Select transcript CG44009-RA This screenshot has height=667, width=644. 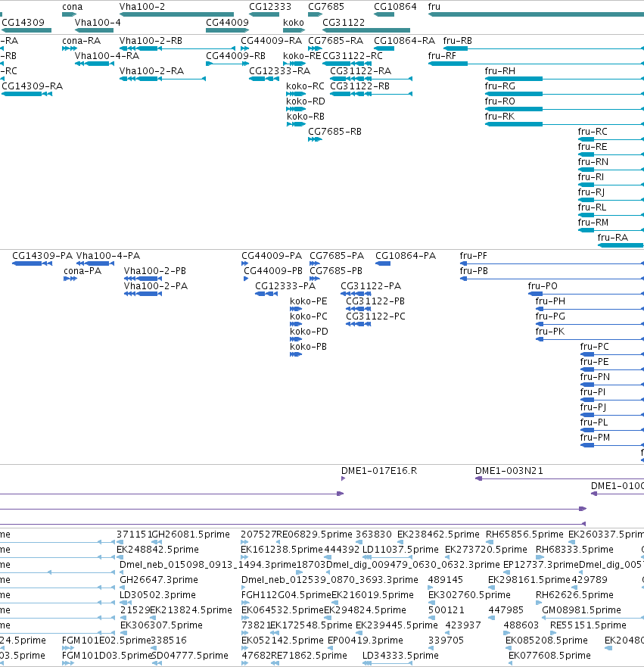(245, 48)
